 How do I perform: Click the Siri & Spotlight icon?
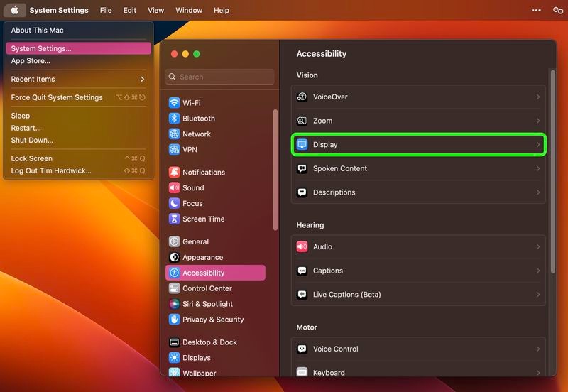coord(174,304)
